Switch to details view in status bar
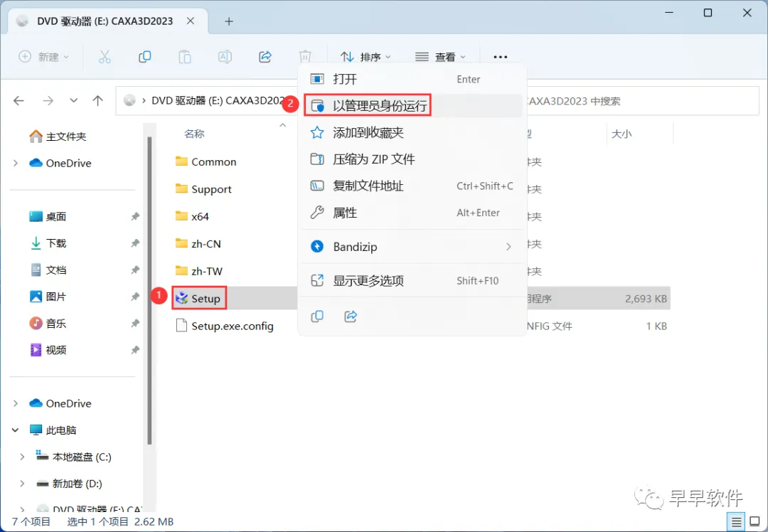Viewport: 768px width, 532px height. pos(736,522)
